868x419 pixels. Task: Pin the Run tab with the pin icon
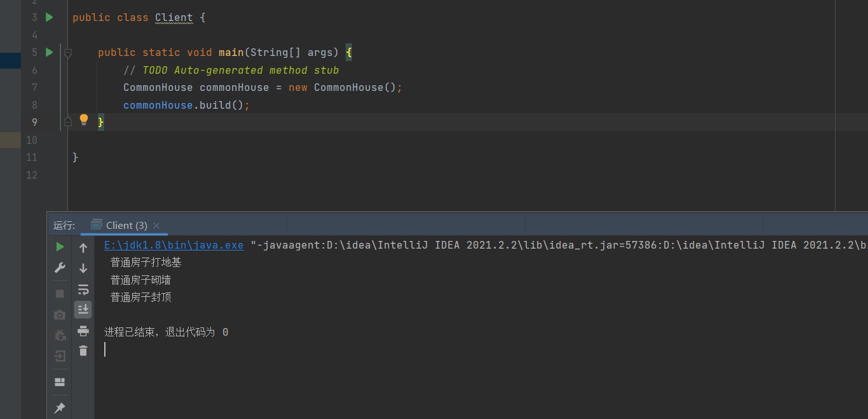click(x=60, y=408)
